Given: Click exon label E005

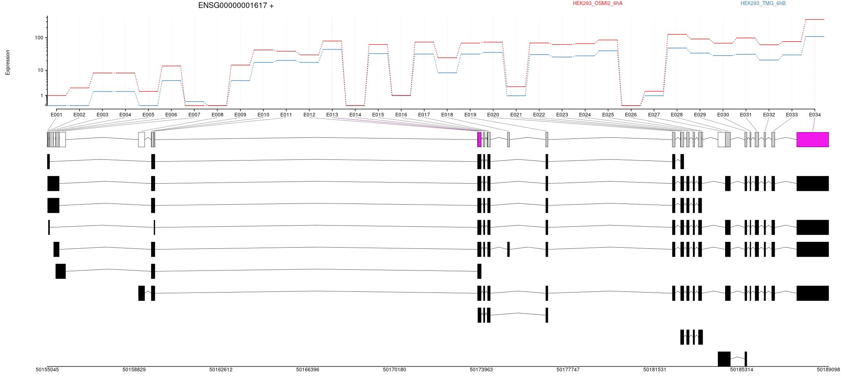Looking at the screenshot, I should tap(148, 115).
